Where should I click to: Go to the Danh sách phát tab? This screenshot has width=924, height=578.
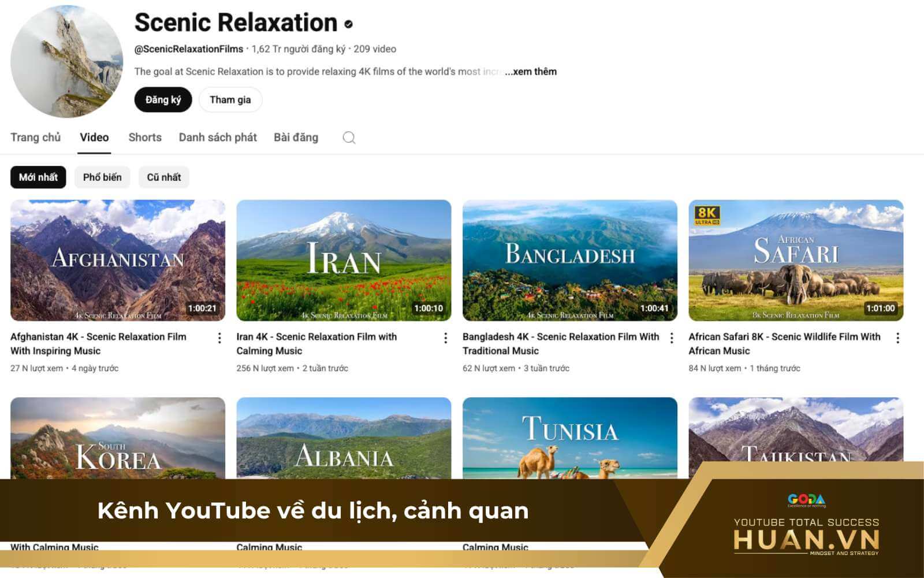point(218,138)
